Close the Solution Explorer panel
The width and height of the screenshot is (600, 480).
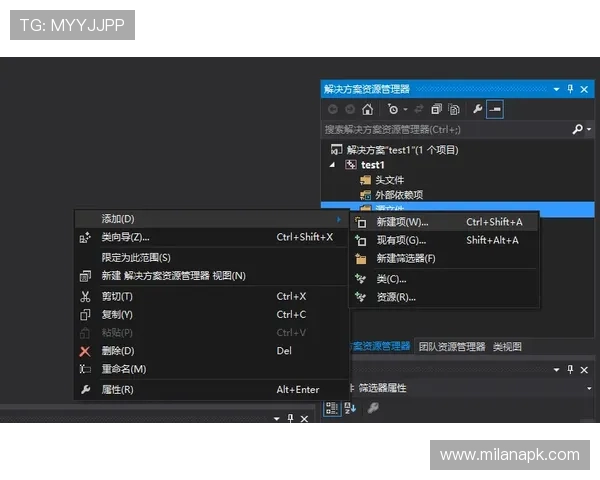(x=584, y=90)
